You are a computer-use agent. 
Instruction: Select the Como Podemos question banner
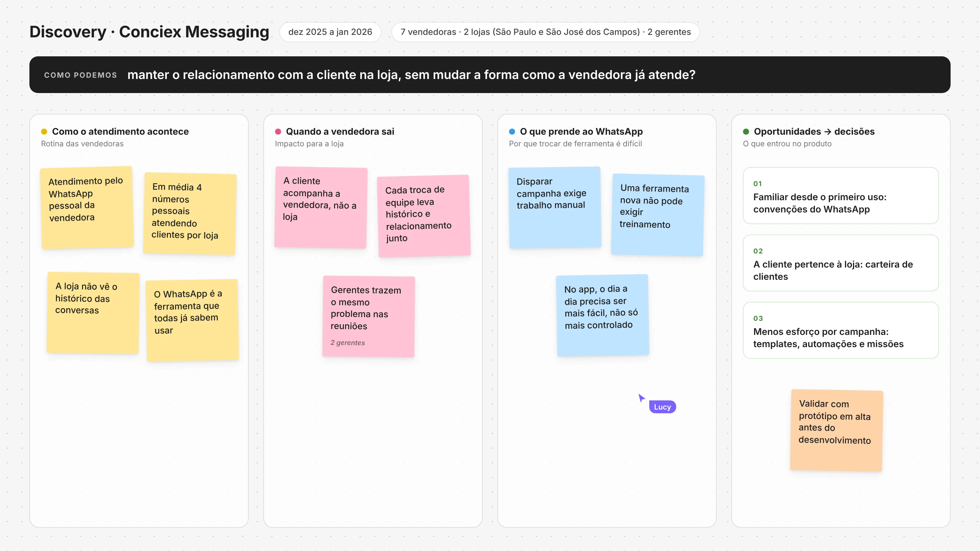(490, 75)
